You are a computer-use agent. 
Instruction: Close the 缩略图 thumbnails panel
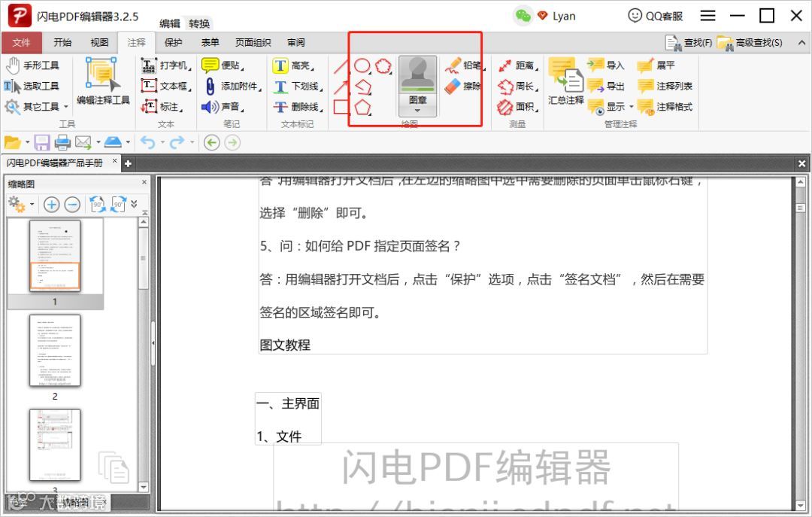pyautogui.click(x=144, y=183)
